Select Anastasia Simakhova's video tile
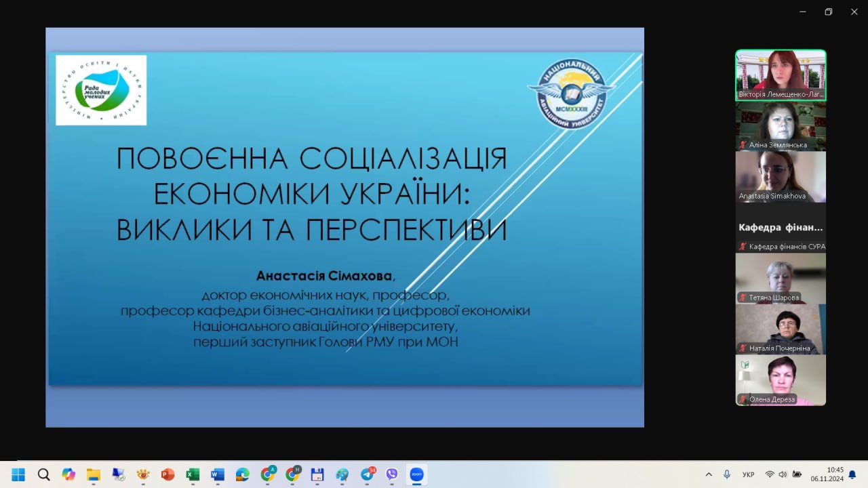The image size is (868, 488). click(781, 176)
